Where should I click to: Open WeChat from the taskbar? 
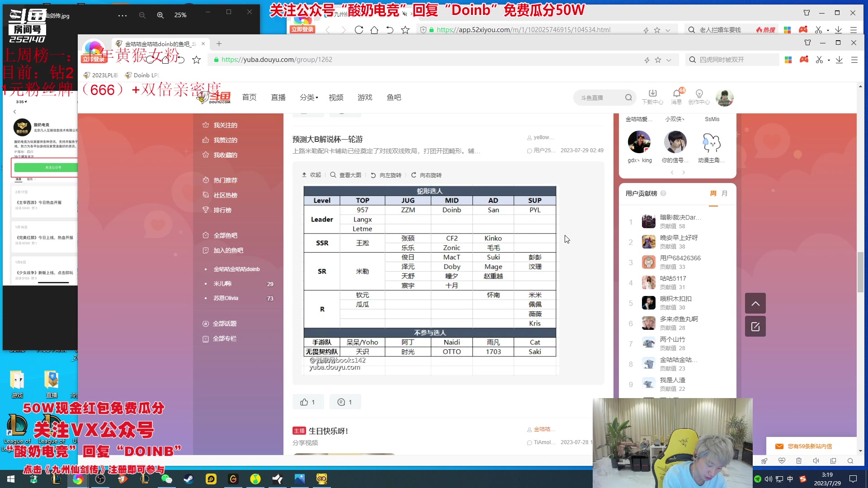(166, 479)
